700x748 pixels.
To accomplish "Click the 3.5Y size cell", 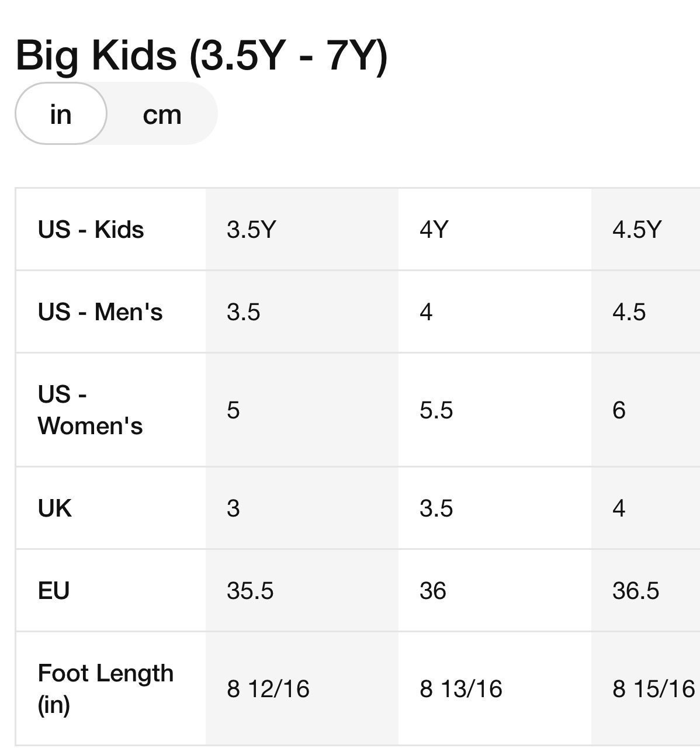I will click(302, 230).
